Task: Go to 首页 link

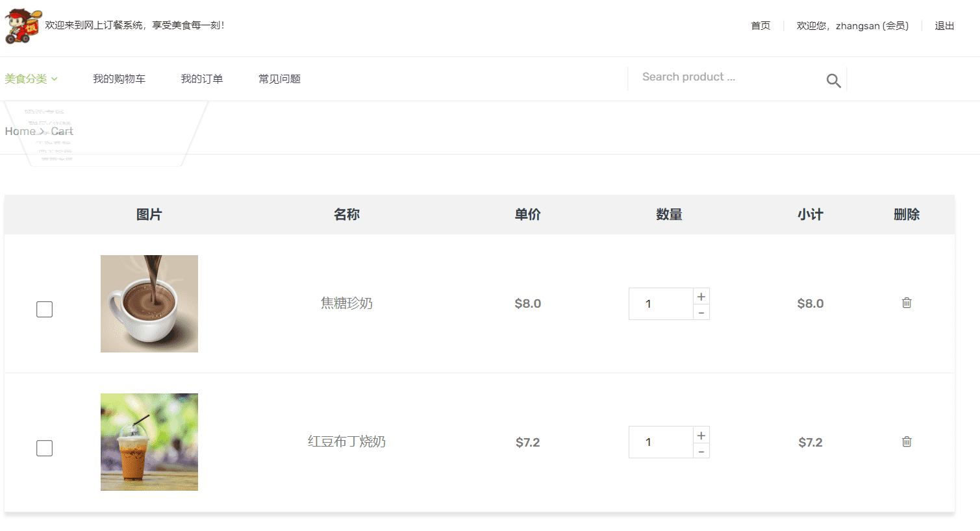Action: (x=760, y=25)
